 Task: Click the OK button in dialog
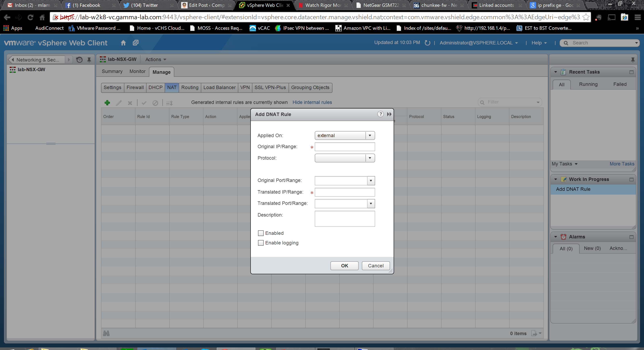tap(344, 266)
